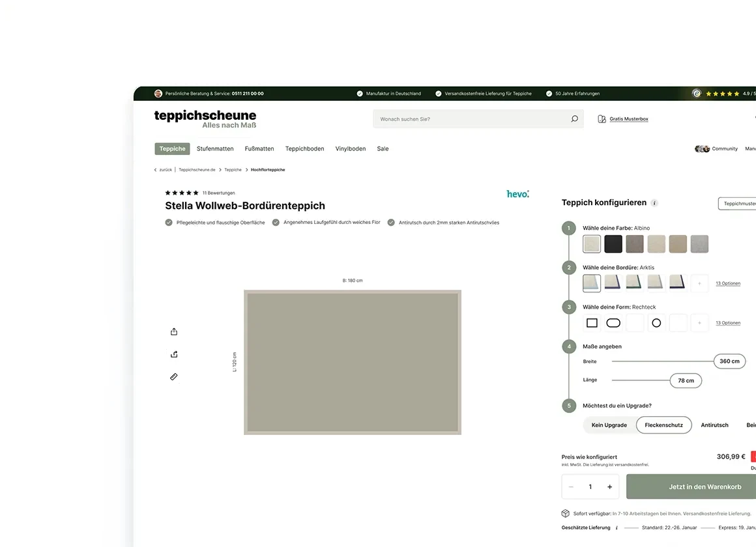Click Jetzt in den Warenkorb button
756x547 pixels.
(x=691, y=486)
